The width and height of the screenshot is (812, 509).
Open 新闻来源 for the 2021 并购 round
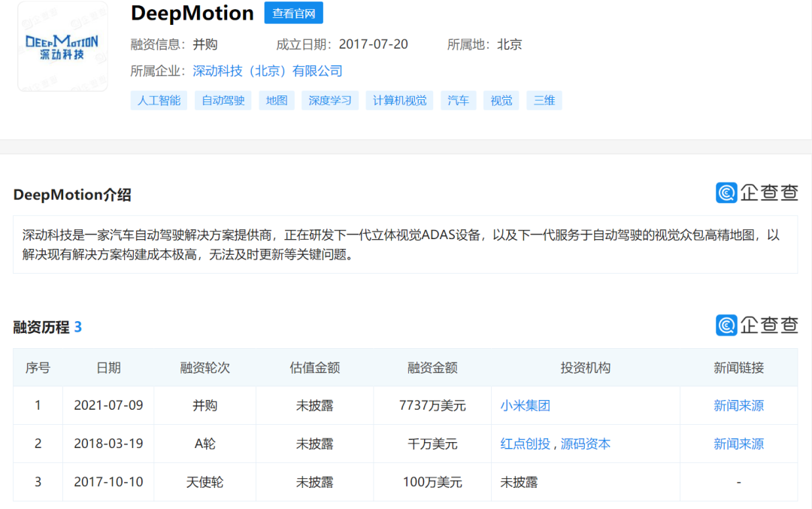738,405
